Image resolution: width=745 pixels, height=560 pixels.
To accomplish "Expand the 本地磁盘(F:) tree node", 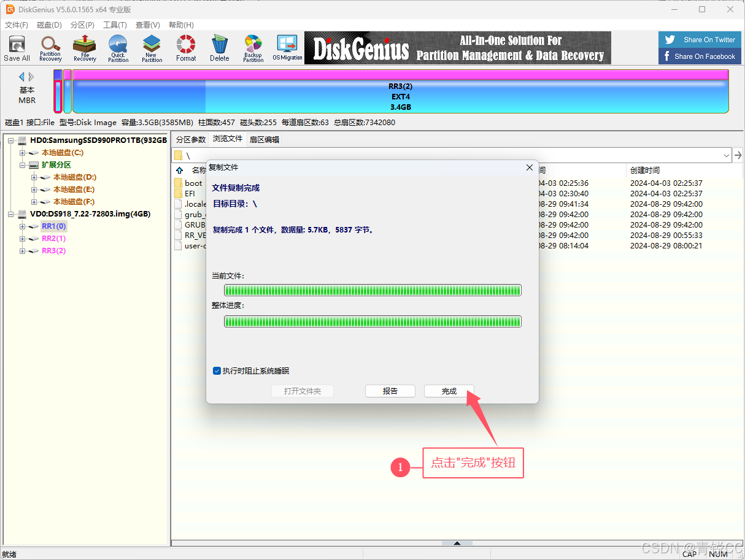I will tap(34, 202).
